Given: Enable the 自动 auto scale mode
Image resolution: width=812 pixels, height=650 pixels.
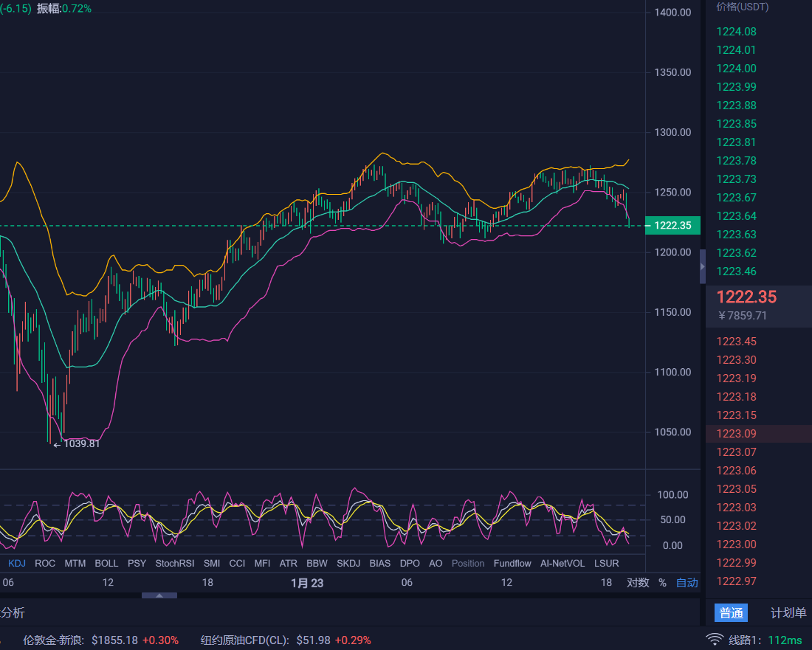Looking at the screenshot, I should coord(686,582).
